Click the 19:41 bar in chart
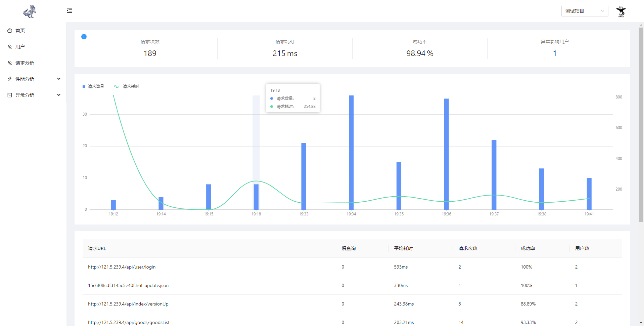 (589, 194)
